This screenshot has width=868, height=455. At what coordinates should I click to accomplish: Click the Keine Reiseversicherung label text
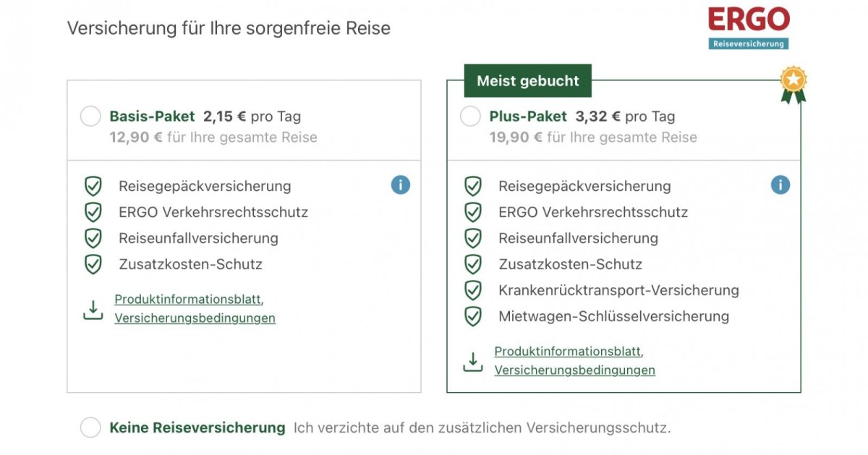coord(197,428)
